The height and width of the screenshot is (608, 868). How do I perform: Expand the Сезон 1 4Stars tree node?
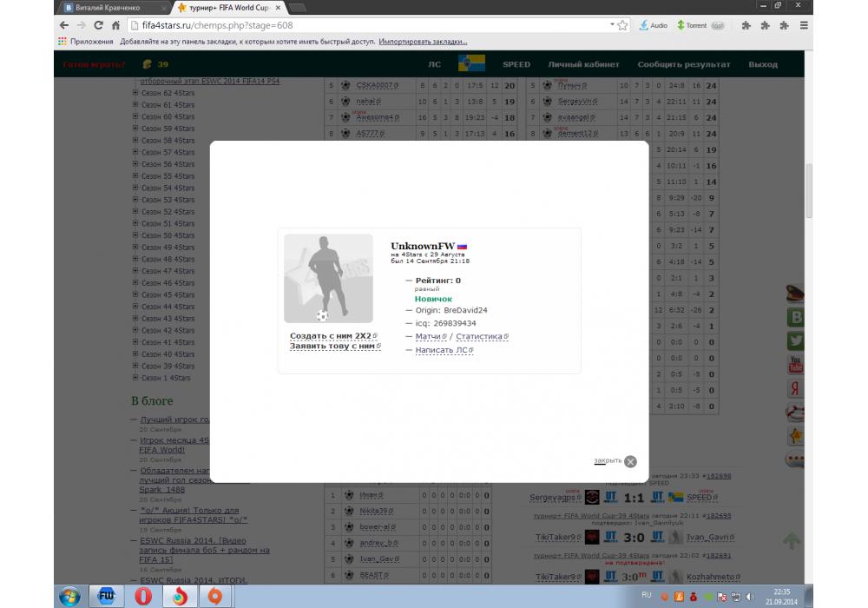[x=135, y=378]
